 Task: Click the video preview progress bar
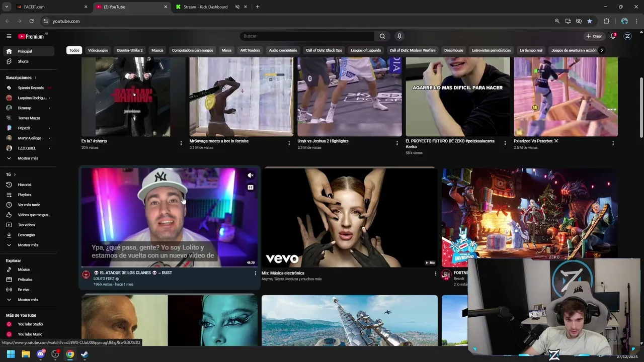coord(170,267)
